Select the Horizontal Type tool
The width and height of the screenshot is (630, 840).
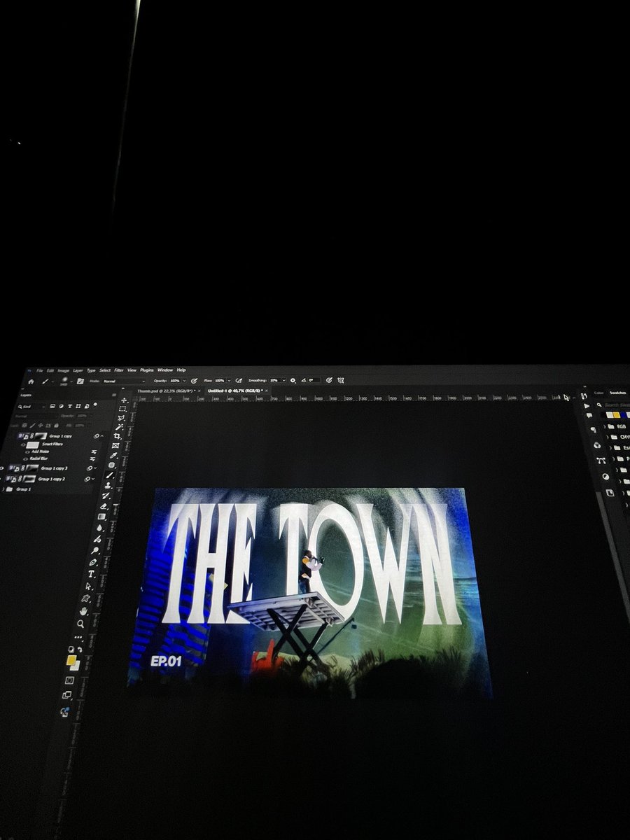click(x=91, y=574)
